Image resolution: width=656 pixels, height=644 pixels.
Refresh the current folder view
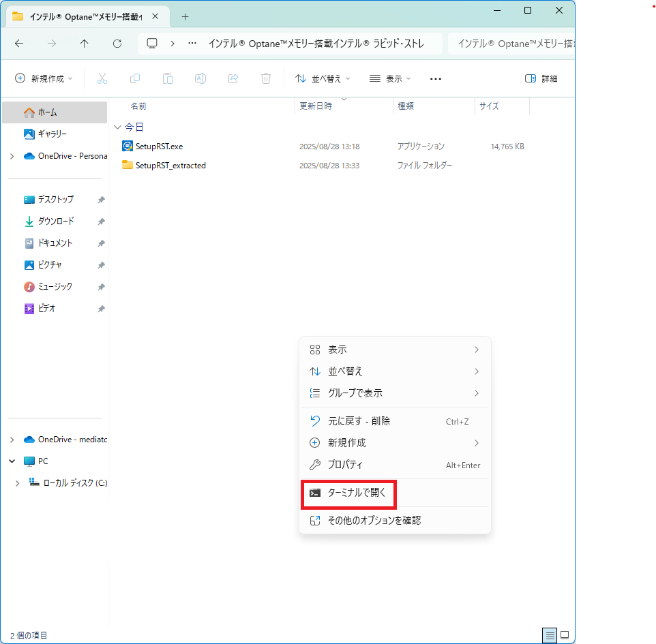[x=117, y=44]
